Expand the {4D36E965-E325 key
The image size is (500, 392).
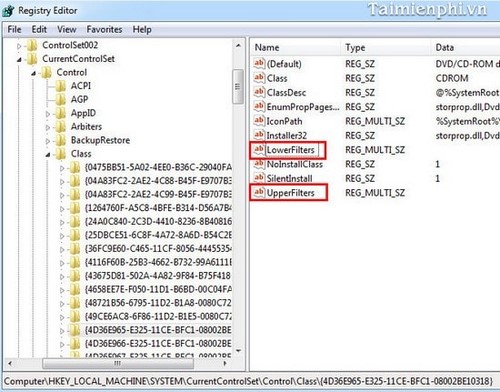[62, 331]
